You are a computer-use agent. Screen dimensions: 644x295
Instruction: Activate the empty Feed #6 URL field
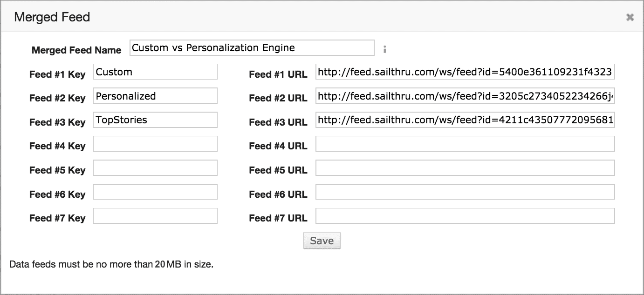[x=465, y=192]
